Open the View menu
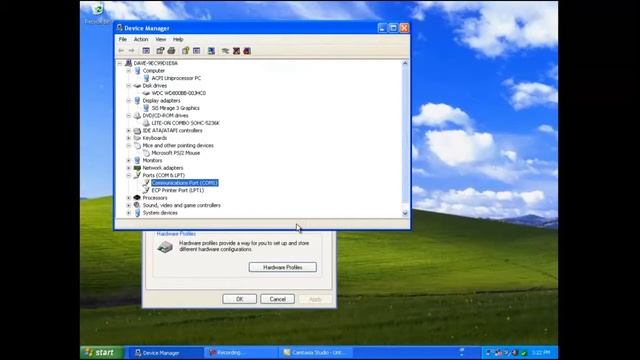This screenshot has height=360, width=640. 160,39
